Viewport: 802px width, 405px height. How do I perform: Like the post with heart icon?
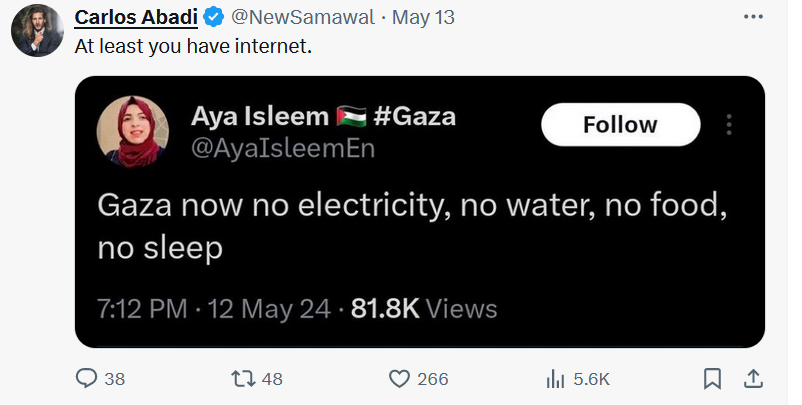(x=399, y=379)
